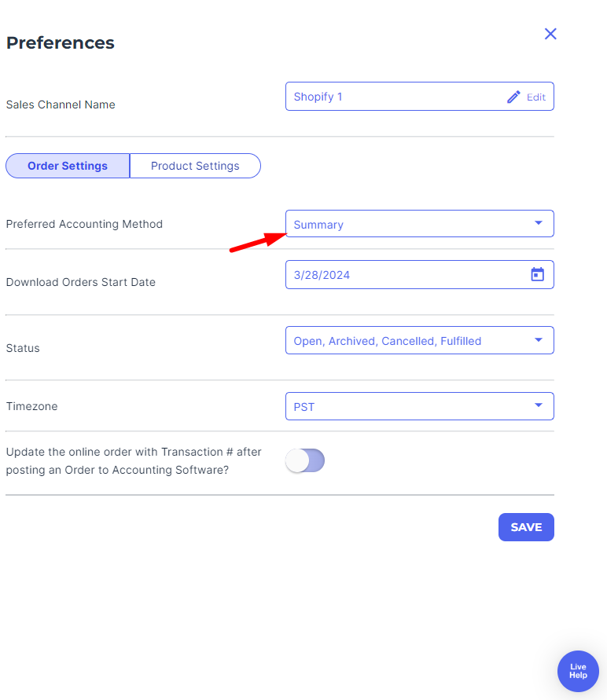Click the Download Orders Start Date label
This screenshot has width=607, height=700.
tap(81, 282)
